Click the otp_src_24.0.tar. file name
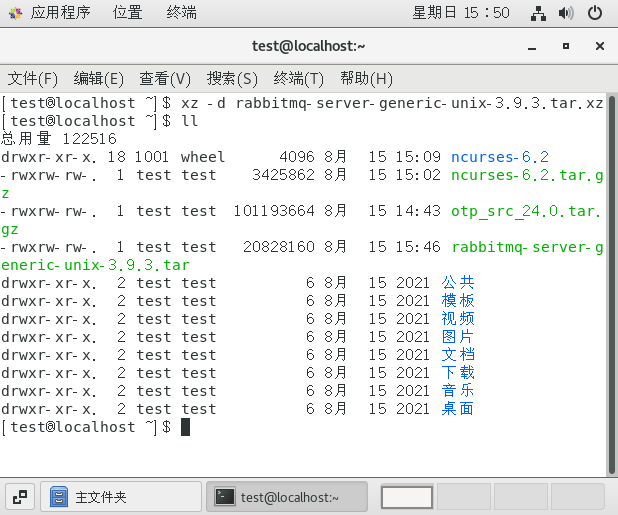618x515 pixels. tap(526, 212)
